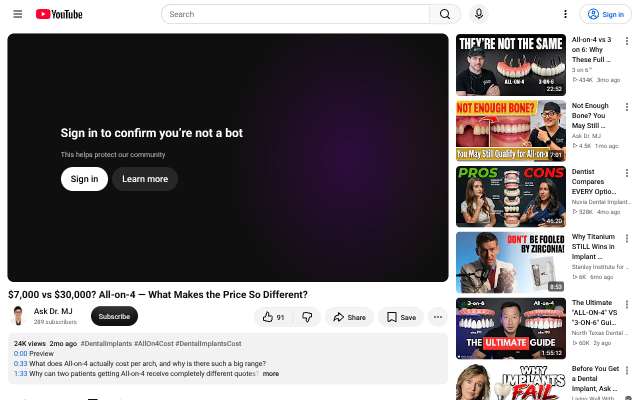Open Ask Dr. MJ channel avatar
The image size is (640, 400).
18,316
